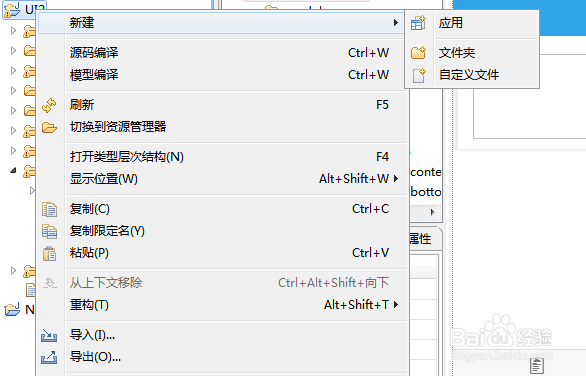Expand the second folder under UI project
This screenshot has height=376, width=586.
point(13,50)
